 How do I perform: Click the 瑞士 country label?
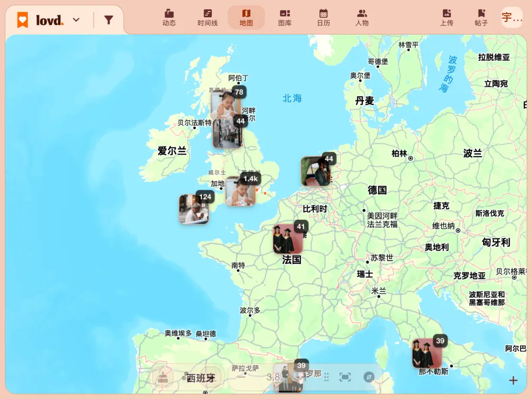365,274
